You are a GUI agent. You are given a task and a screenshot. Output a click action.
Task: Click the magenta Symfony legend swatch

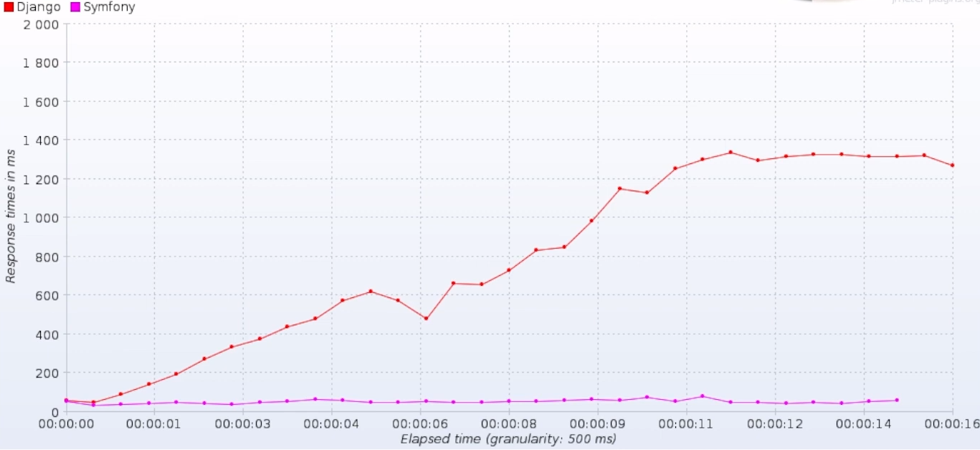[75, 7]
